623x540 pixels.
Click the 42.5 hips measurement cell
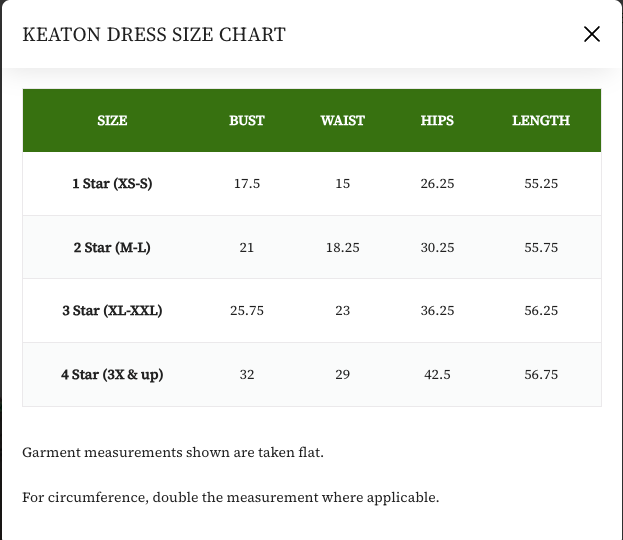click(437, 375)
